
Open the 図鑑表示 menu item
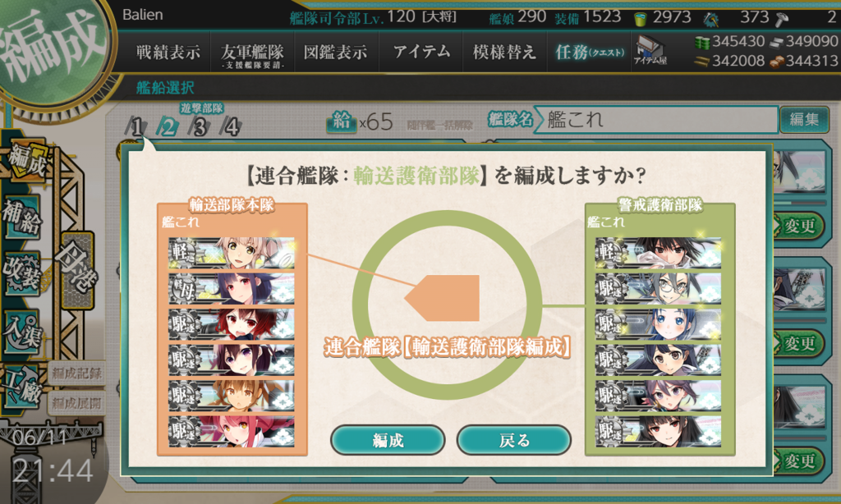coord(336,52)
